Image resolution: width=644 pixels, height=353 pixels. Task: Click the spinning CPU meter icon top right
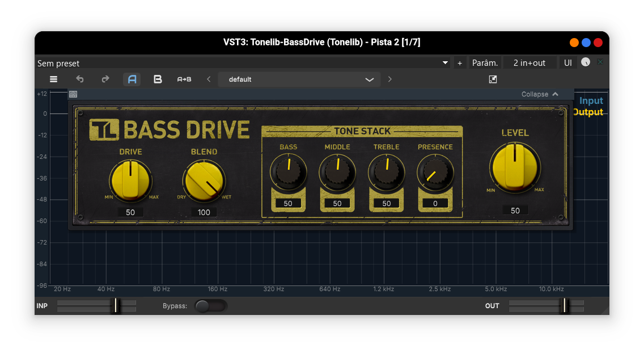click(585, 62)
